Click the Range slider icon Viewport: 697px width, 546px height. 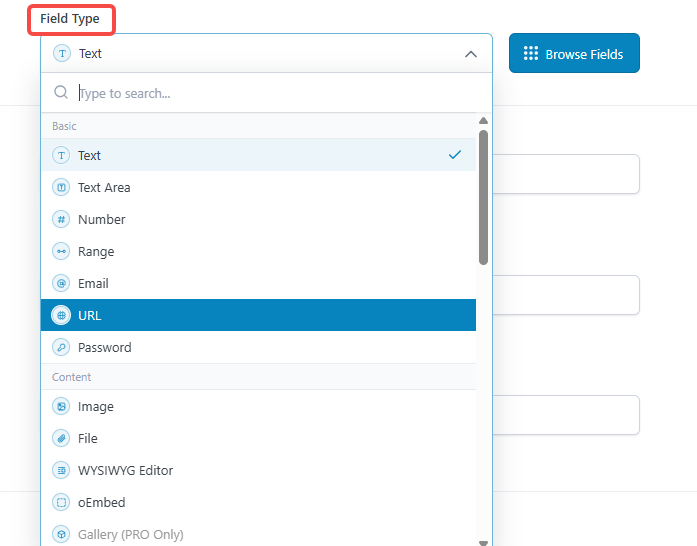(61, 251)
